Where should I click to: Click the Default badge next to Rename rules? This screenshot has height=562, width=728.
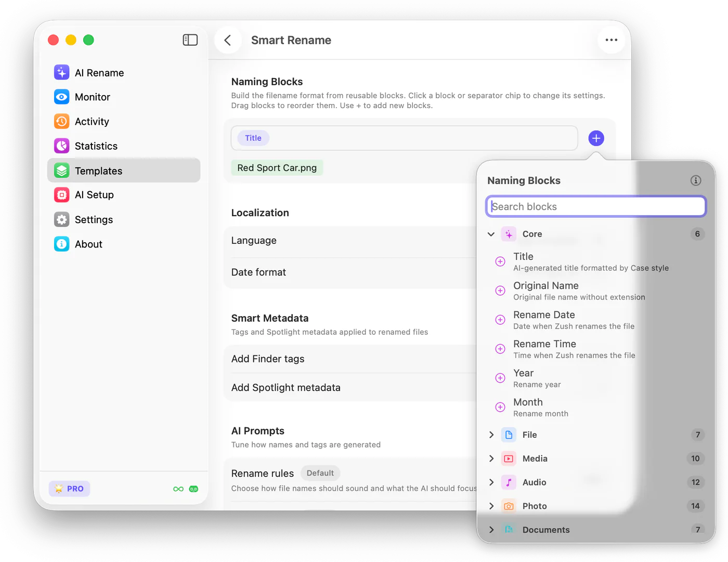(320, 473)
